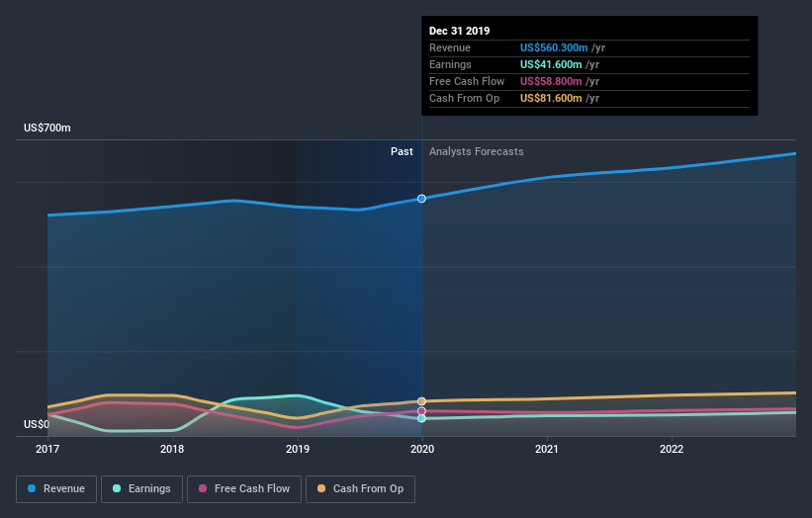The image size is (812, 518).
Task: Click the US$700m y-axis label
Action: tap(47, 128)
